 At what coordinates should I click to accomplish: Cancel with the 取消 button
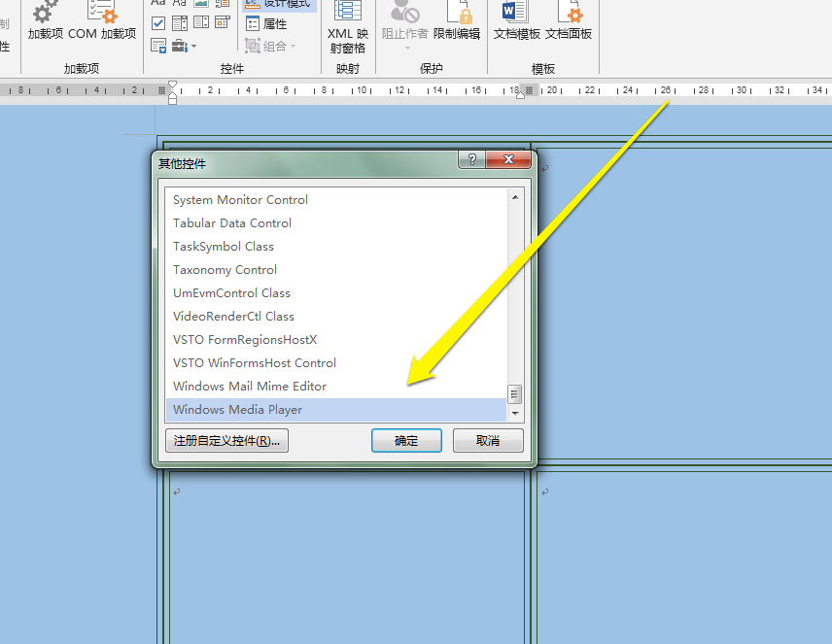pyautogui.click(x=488, y=441)
